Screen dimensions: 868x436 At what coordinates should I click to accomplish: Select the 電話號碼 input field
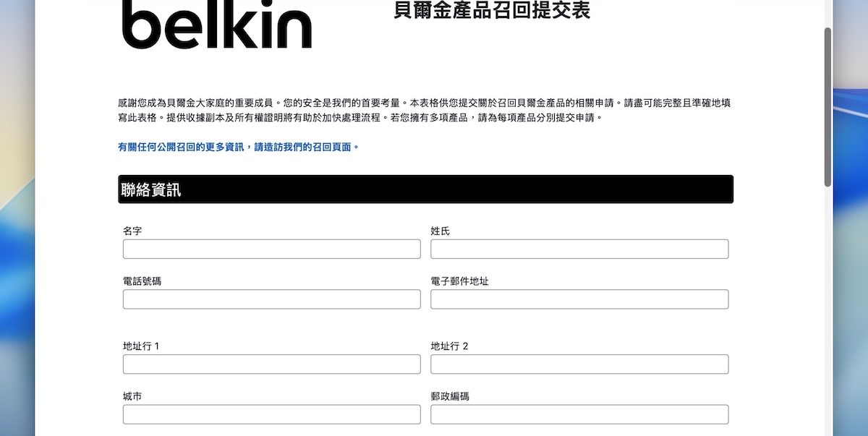click(271, 299)
